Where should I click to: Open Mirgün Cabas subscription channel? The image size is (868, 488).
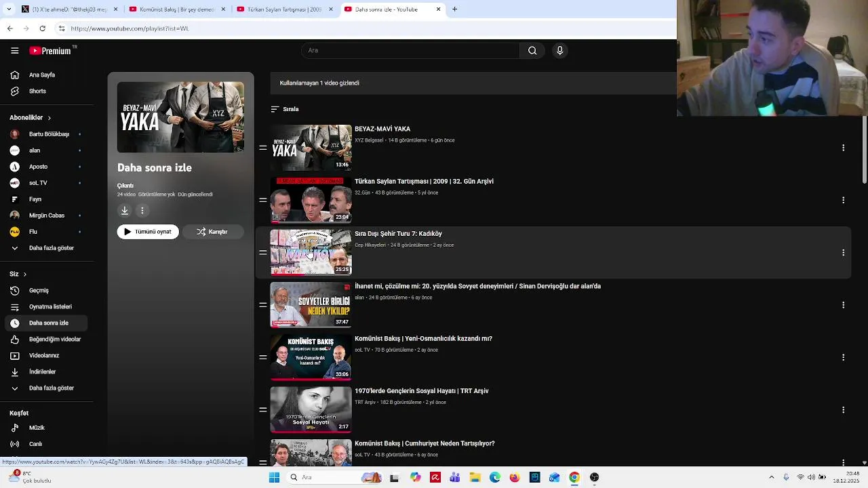tap(47, 216)
